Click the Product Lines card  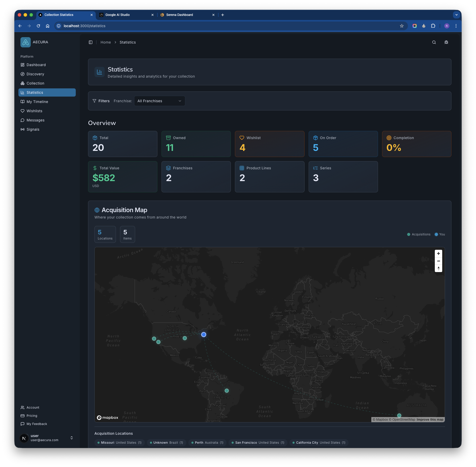click(270, 177)
